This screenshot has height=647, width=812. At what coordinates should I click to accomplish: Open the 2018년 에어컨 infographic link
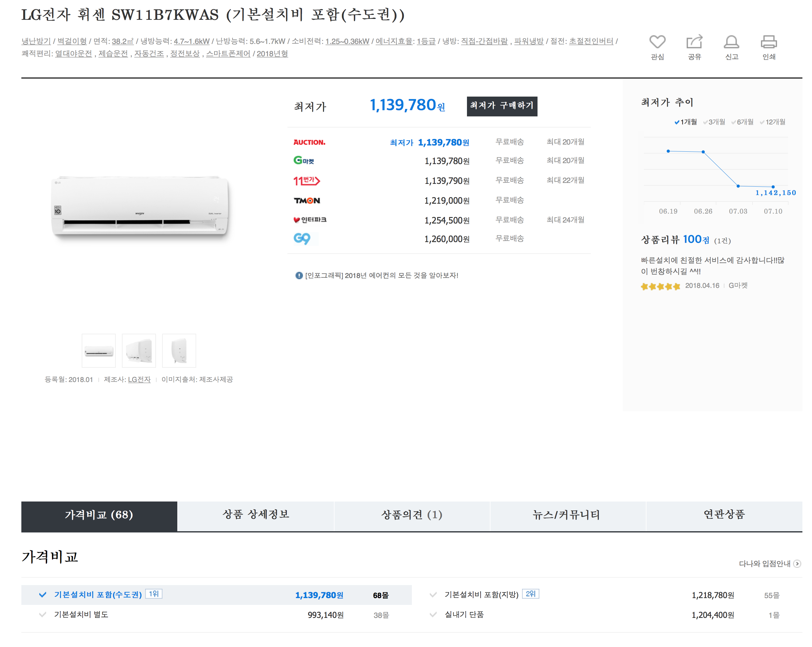[x=381, y=276]
